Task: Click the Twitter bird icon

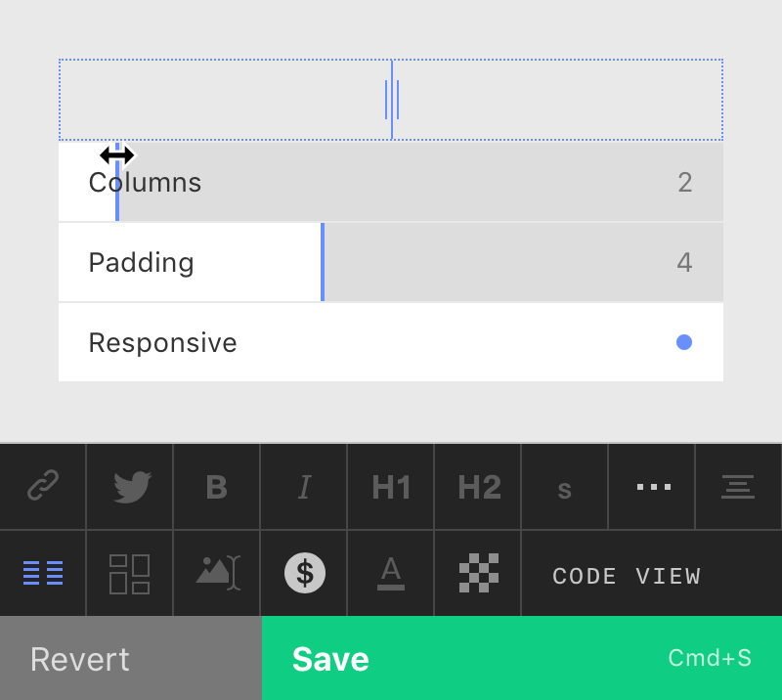Action: [x=130, y=486]
